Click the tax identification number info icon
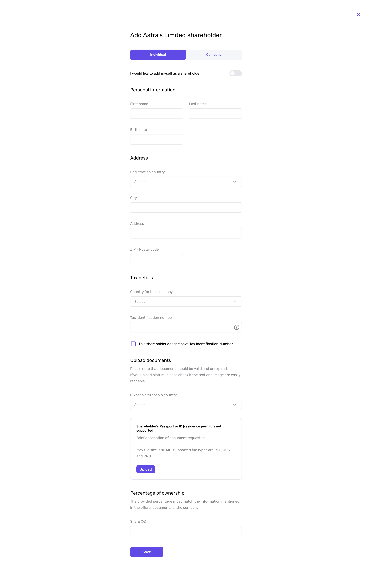The width and height of the screenshot is (372, 588). 236,327
